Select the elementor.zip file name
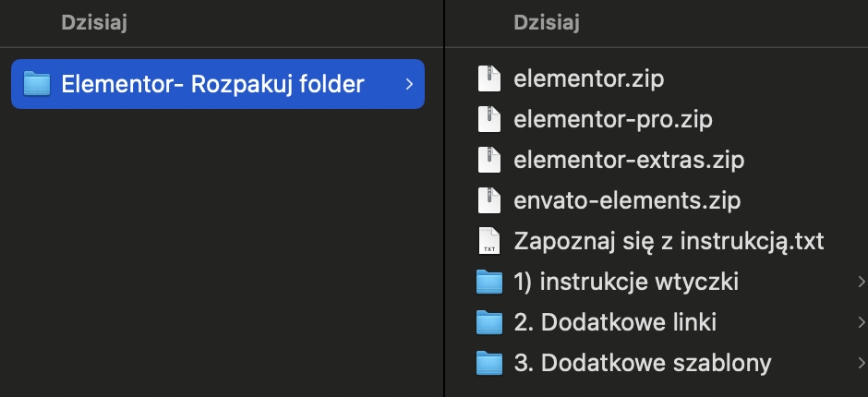The image size is (868, 397). click(588, 79)
